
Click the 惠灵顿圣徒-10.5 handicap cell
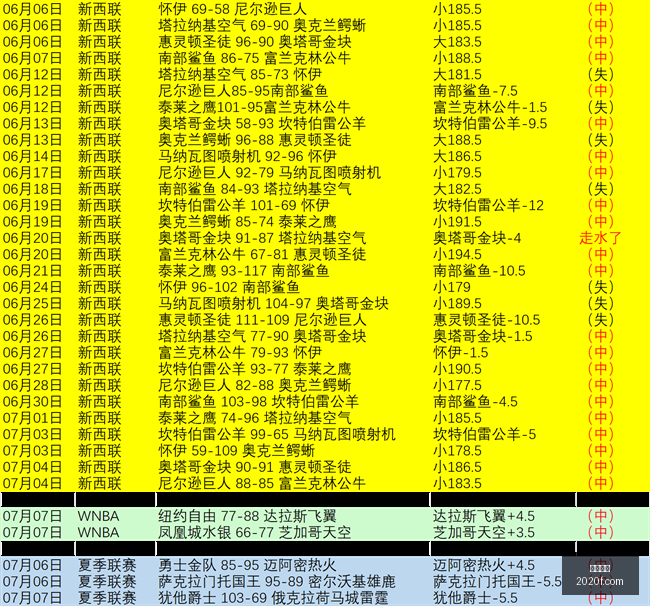point(487,320)
